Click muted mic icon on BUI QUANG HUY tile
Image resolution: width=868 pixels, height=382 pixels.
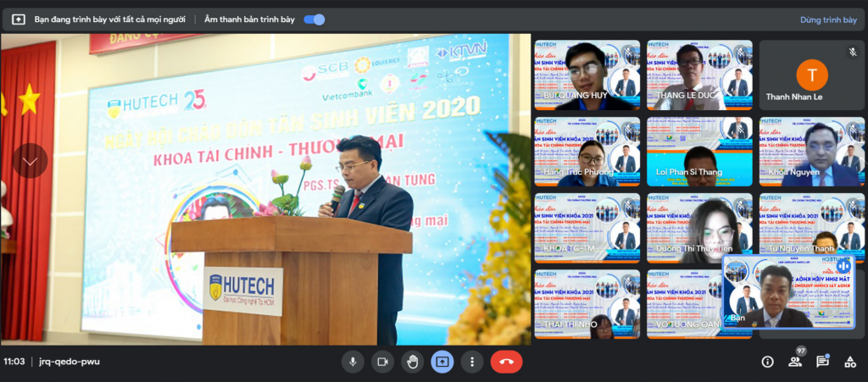pos(628,52)
